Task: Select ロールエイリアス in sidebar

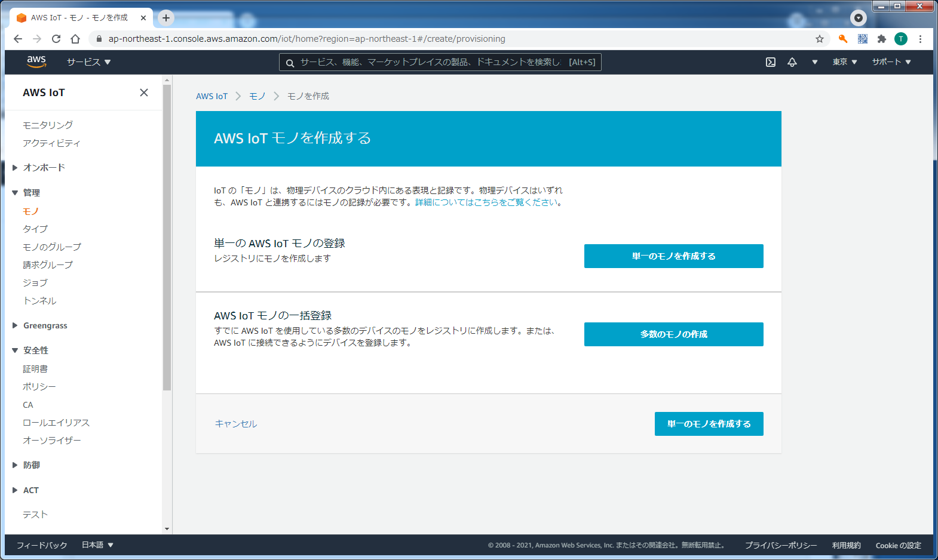Action: tap(56, 423)
